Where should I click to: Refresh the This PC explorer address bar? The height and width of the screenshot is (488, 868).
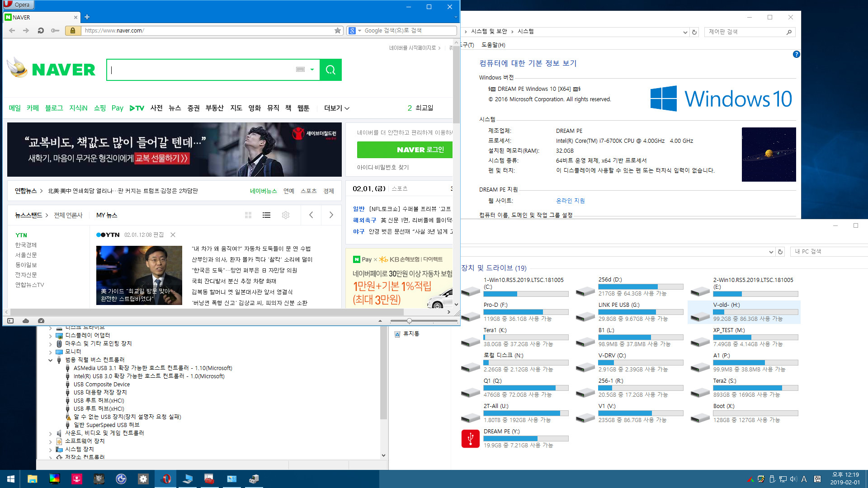point(780,252)
